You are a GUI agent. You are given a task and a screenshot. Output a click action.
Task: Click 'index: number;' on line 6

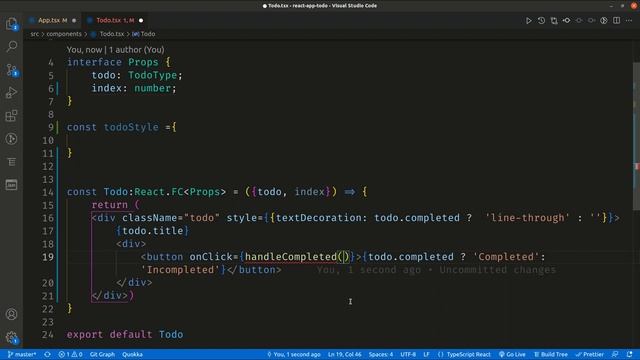click(x=134, y=88)
